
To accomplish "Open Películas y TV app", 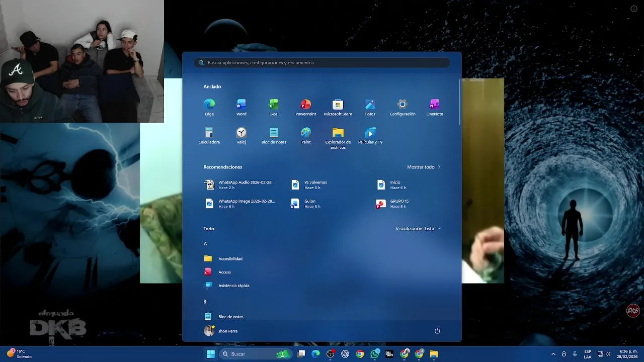I will click(x=370, y=136).
